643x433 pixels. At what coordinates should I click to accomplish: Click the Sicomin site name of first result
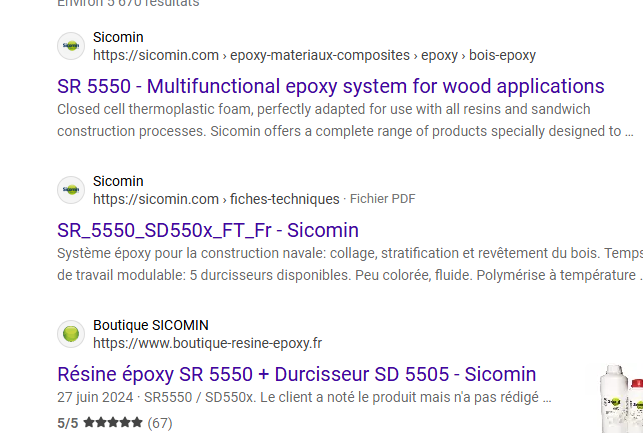tap(118, 37)
